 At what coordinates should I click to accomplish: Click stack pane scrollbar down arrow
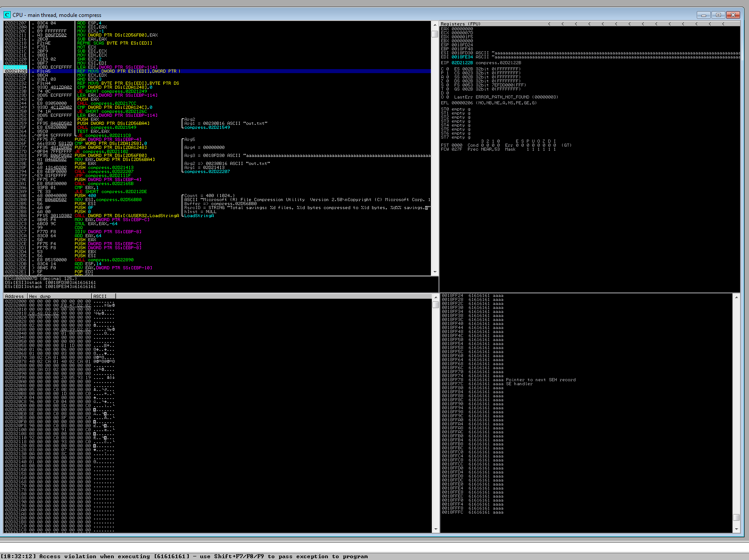[x=737, y=529]
